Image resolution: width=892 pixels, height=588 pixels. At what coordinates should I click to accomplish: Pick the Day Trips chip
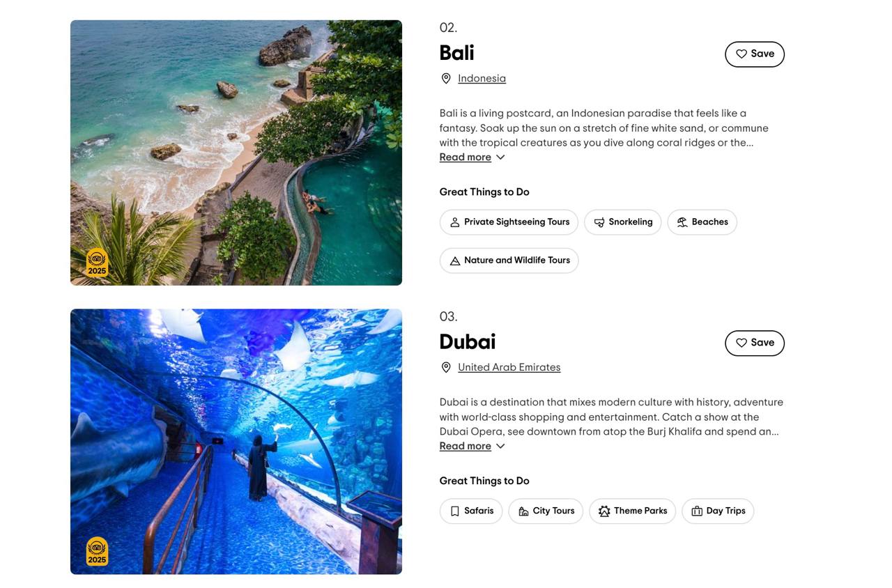tap(718, 511)
